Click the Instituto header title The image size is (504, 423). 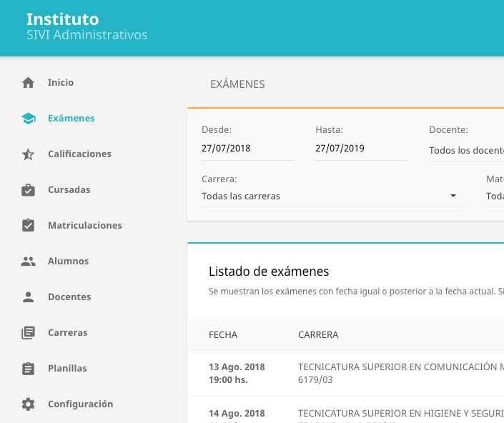(63, 19)
